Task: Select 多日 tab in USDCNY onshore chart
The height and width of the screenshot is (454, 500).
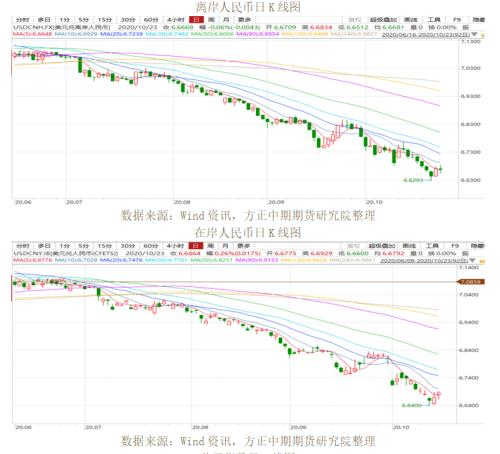Action: [x=44, y=246]
